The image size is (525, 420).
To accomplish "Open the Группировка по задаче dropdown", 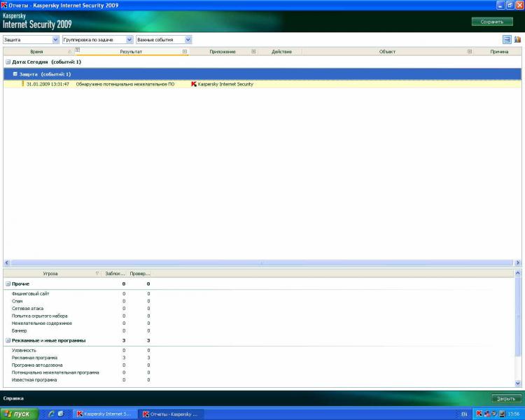I will [98, 39].
